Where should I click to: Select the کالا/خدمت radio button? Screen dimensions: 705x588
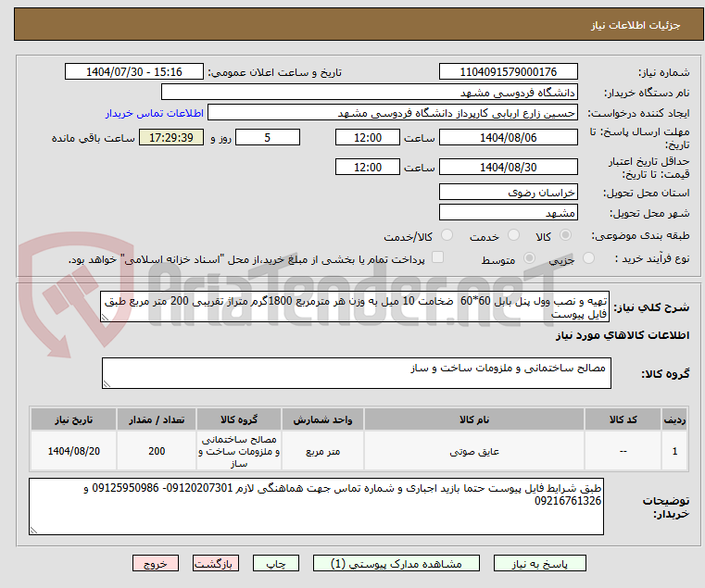coord(447,235)
